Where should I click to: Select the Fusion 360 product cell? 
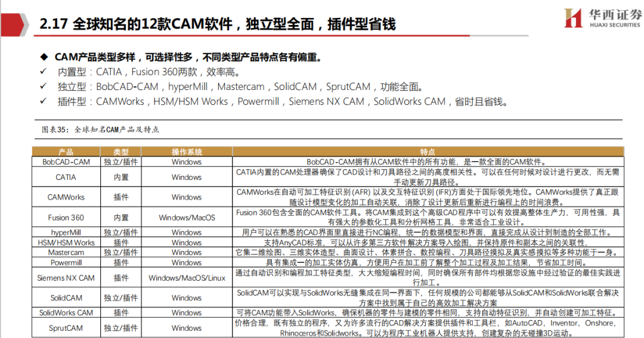66,217
